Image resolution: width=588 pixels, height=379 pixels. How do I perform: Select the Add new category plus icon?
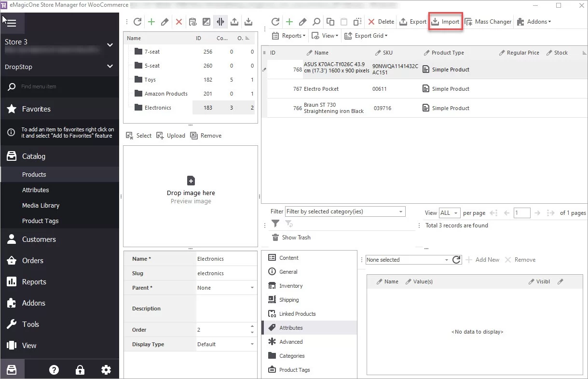pyautogui.click(x=151, y=21)
